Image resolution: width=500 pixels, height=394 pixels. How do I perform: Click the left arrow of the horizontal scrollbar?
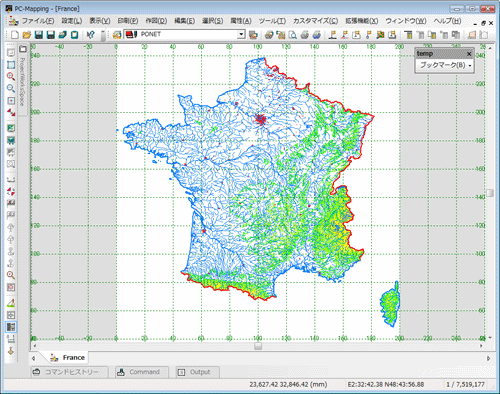34,346
